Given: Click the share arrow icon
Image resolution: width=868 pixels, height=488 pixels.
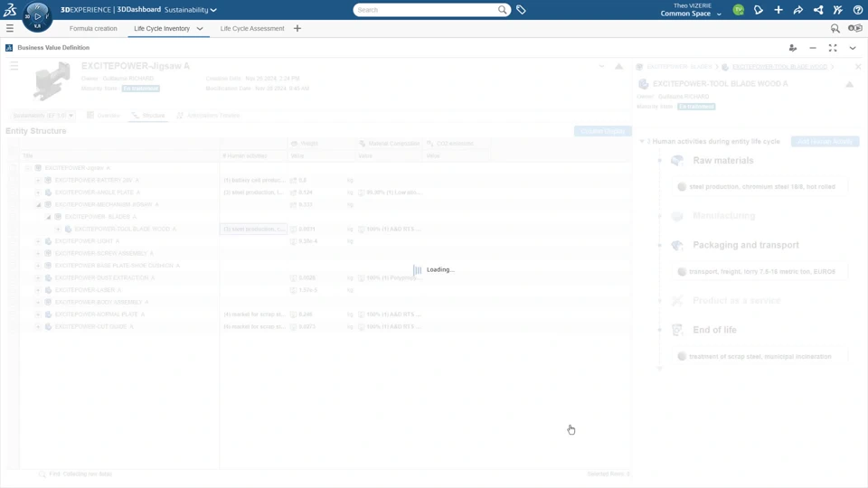Looking at the screenshot, I should click(x=798, y=10).
